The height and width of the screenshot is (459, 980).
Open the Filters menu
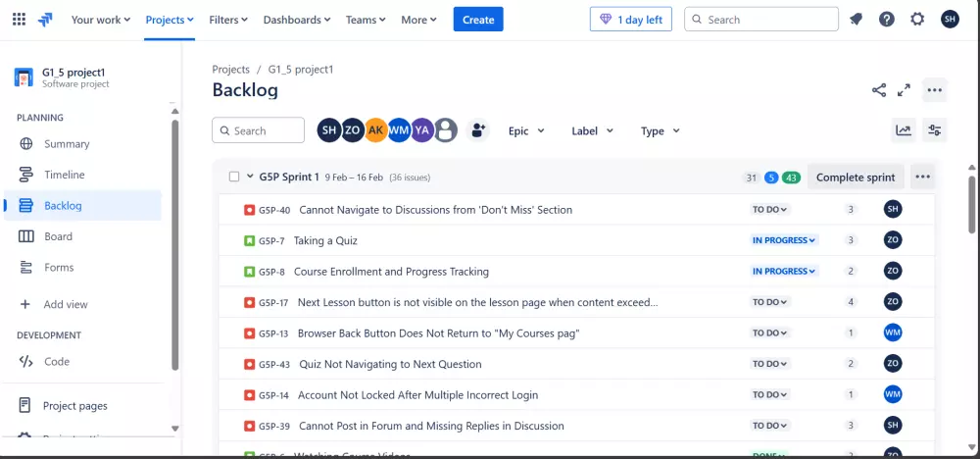228,20
